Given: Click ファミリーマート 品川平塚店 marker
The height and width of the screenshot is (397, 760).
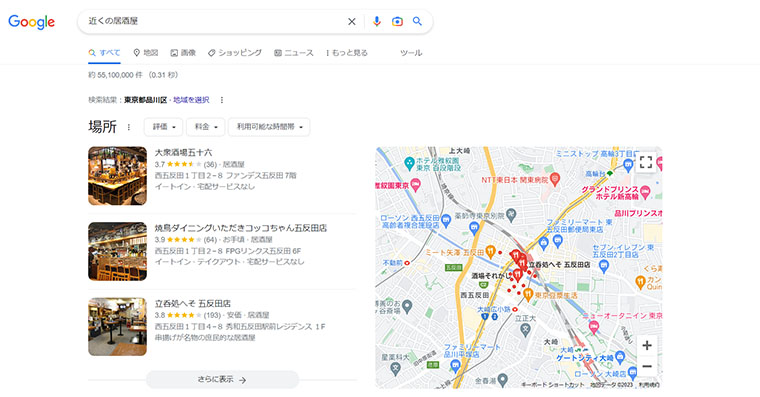Looking at the screenshot, I should [455, 365].
